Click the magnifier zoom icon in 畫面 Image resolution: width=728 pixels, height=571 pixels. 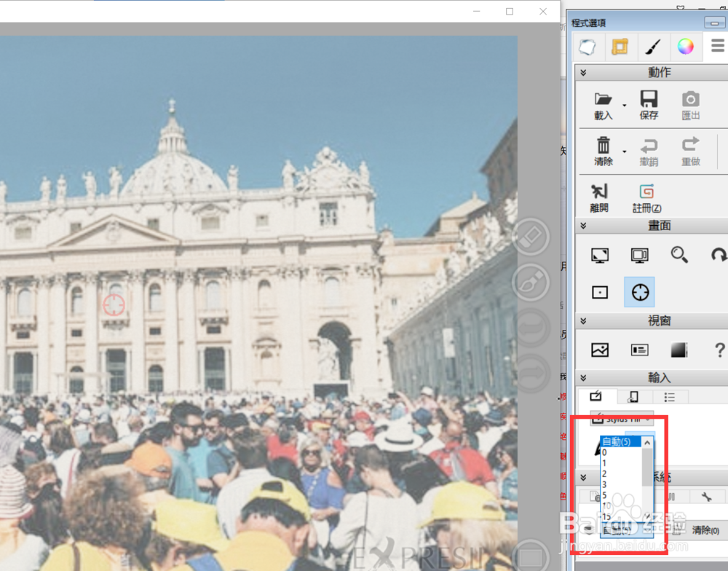point(679,255)
